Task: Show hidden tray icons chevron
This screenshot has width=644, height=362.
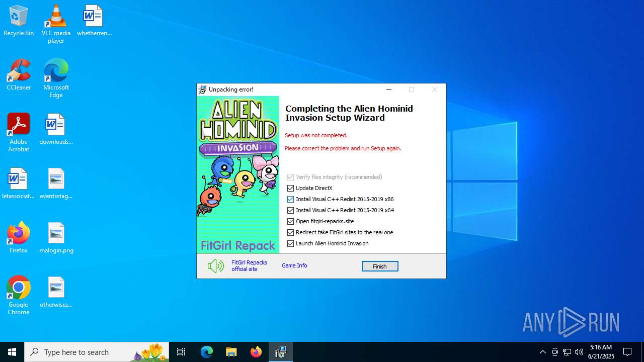Action: coord(542,352)
